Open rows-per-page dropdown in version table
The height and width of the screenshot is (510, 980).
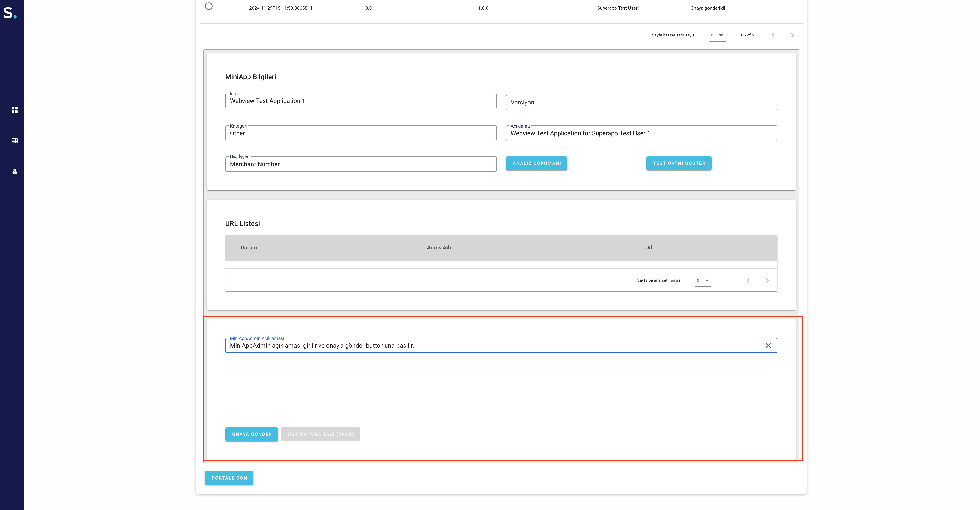click(716, 35)
